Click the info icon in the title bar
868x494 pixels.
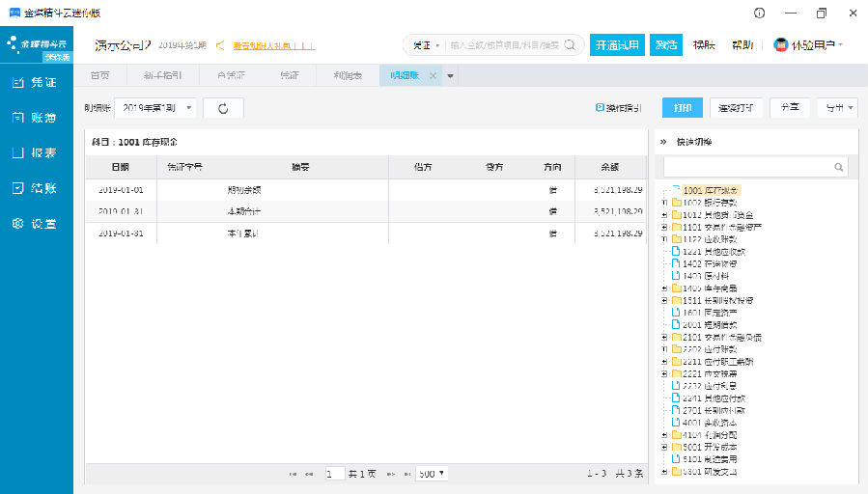point(759,14)
